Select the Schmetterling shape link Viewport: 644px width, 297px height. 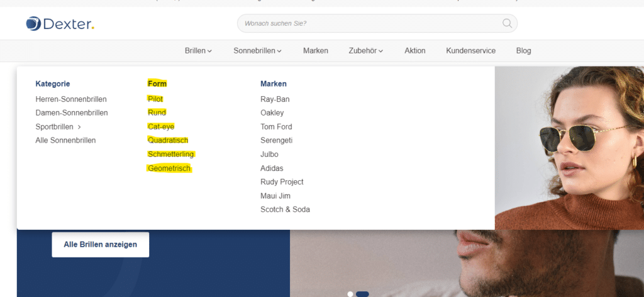171,154
